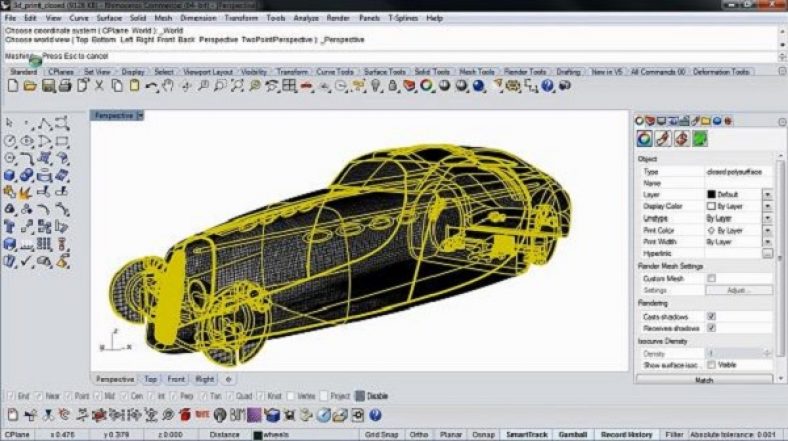
Task: Click the blue Help icon in bottom toolbar
Action: click(375, 415)
